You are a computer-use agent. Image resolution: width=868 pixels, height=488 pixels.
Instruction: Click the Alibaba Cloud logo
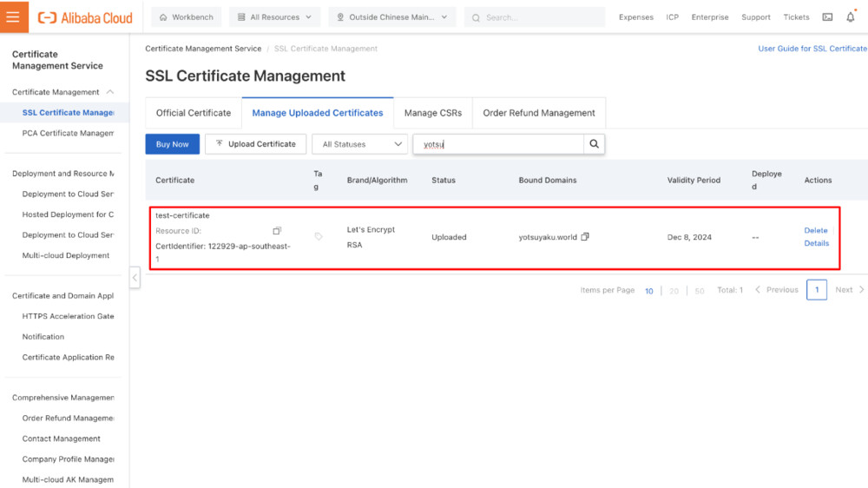coord(85,17)
